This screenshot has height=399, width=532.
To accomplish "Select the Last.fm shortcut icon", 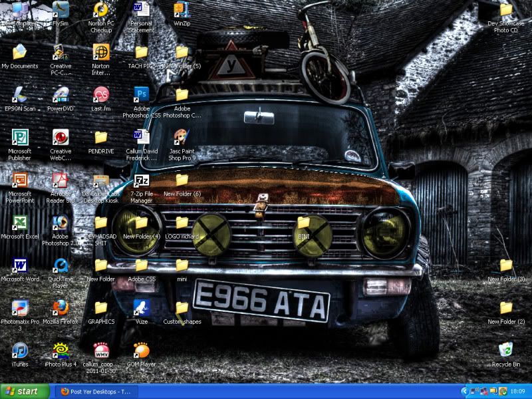I will [x=101, y=94].
